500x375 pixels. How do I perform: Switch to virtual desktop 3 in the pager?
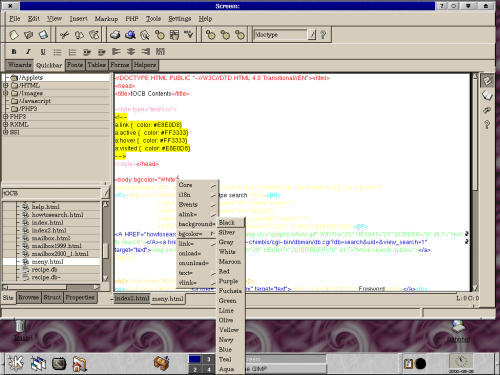pos(209,359)
